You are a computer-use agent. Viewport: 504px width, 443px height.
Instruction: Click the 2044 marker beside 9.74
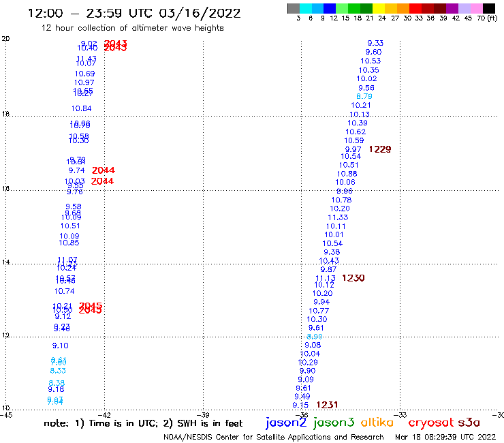coord(104,170)
